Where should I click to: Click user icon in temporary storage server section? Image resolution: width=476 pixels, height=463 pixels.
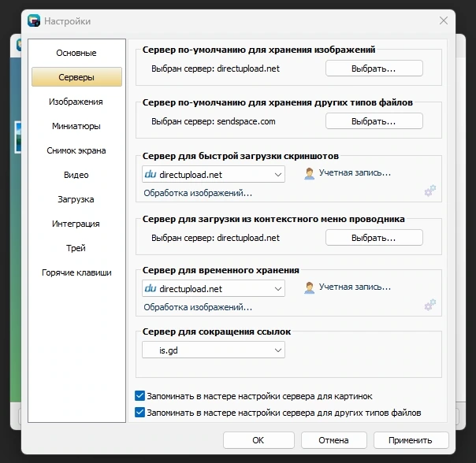coord(309,287)
